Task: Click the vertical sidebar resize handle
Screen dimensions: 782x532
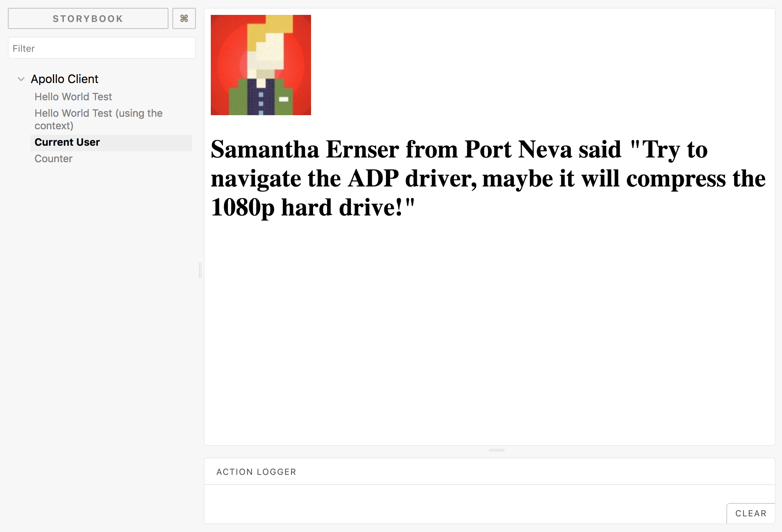Action: (200, 270)
